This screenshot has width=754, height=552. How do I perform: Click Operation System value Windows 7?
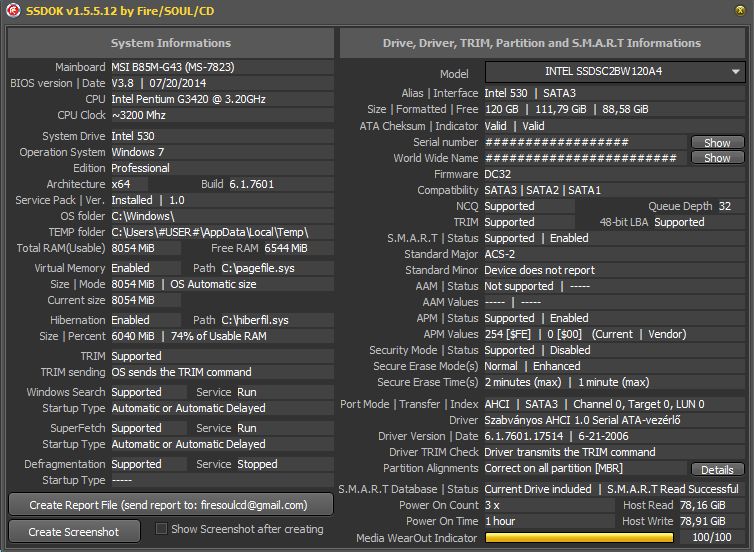click(138, 152)
